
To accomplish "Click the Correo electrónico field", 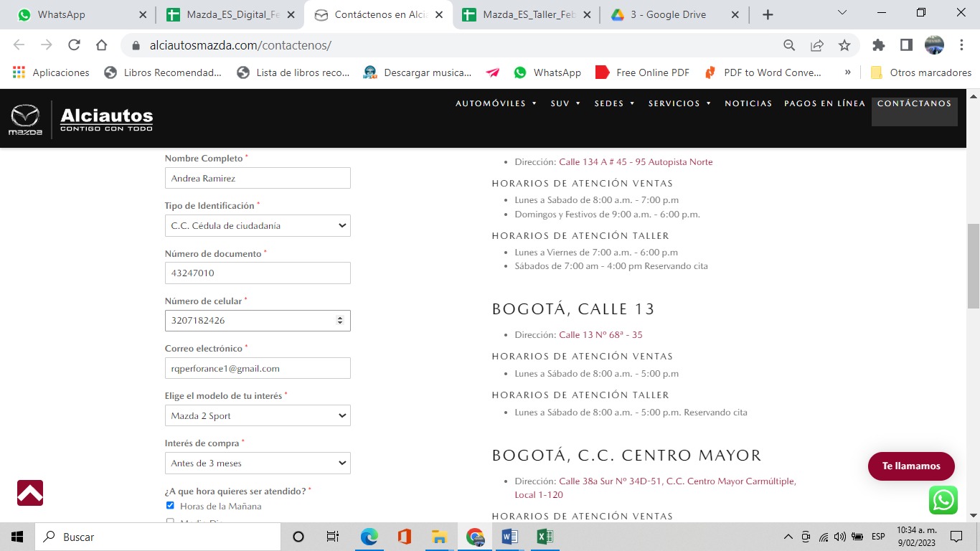I will tap(258, 368).
